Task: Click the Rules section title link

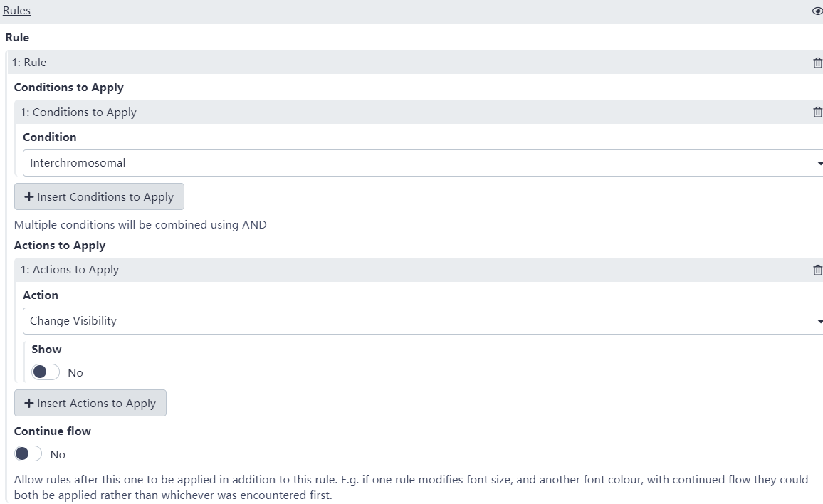Action: 16,11
